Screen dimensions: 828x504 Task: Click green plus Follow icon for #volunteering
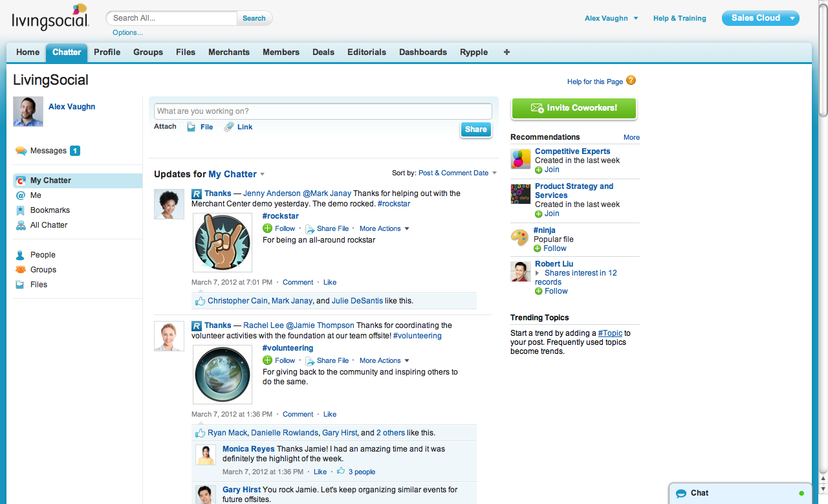tap(267, 360)
